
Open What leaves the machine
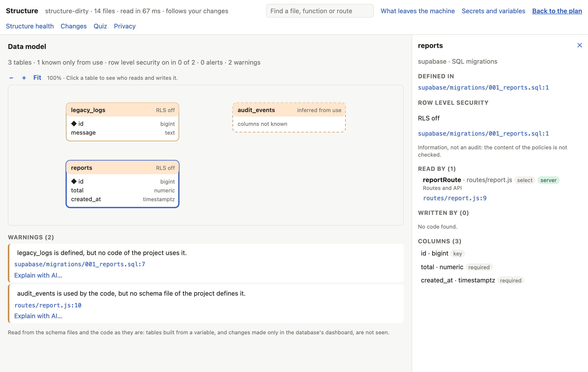[x=418, y=11]
